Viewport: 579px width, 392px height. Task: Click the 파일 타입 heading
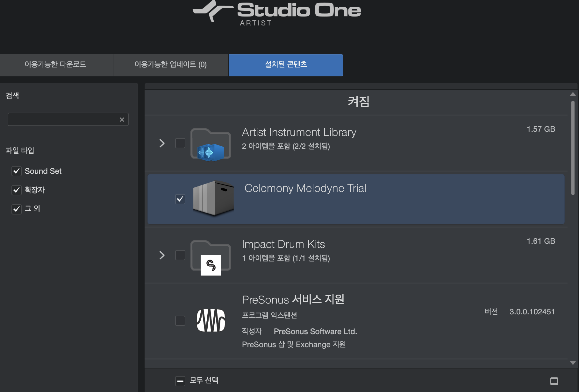point(20,150)
